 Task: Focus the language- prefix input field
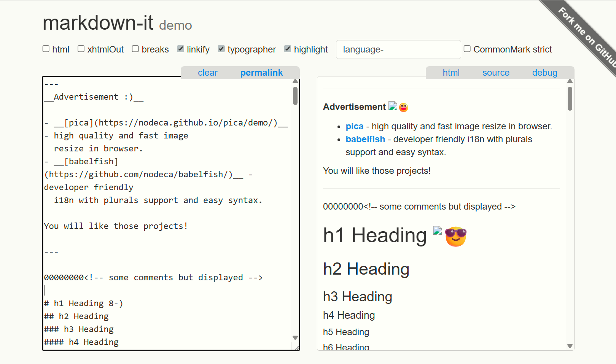coord(398,49)
